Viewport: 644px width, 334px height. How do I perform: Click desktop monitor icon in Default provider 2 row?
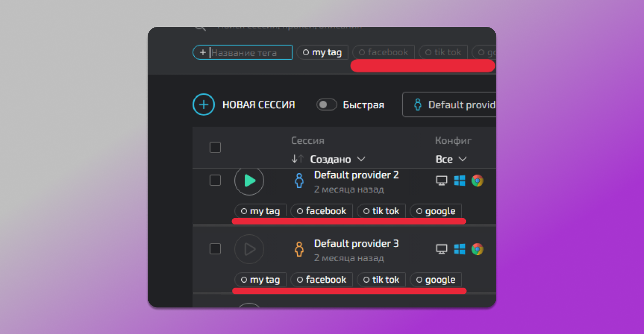point(441,180)
